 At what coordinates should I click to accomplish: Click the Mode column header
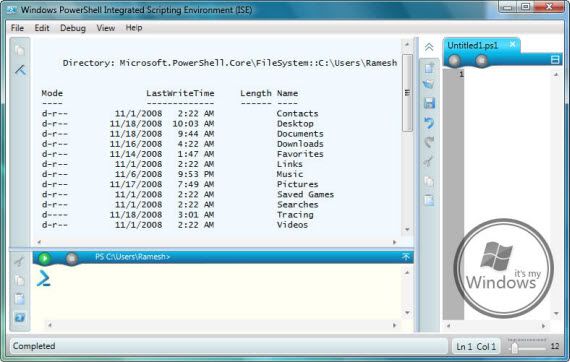click(x=52, y=93)
